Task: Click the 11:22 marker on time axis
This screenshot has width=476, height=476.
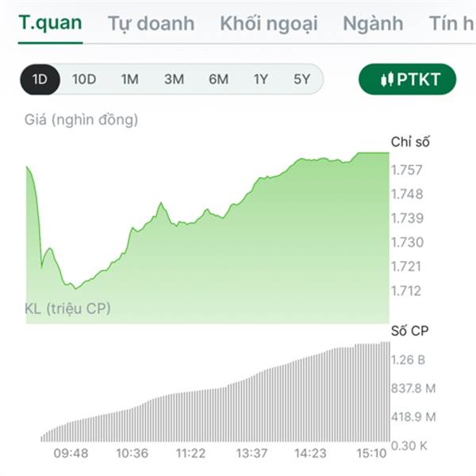Action: (190, 453)
